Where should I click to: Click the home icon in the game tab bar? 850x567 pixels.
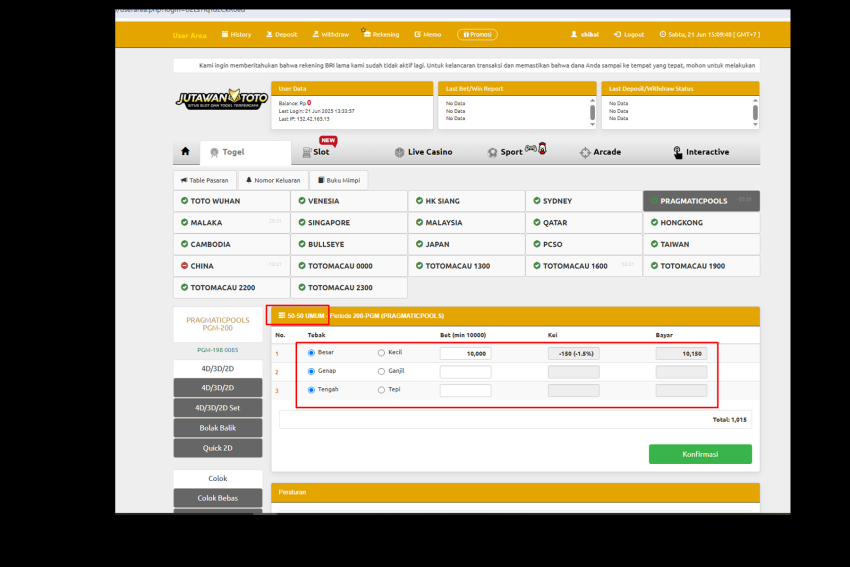tap(185, 152)
